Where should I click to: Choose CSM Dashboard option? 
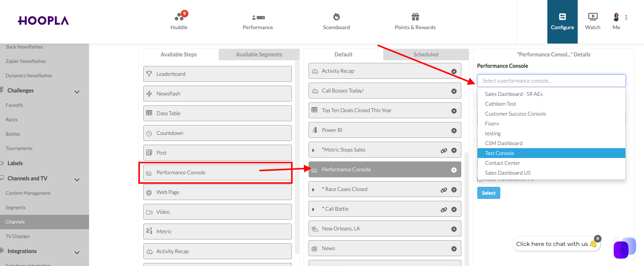click(551, 143)
